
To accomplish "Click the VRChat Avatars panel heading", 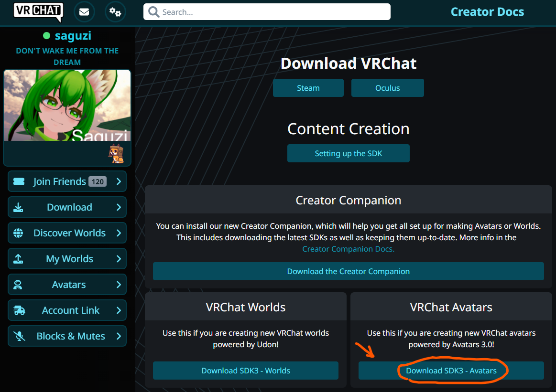I will coord(451,307).
